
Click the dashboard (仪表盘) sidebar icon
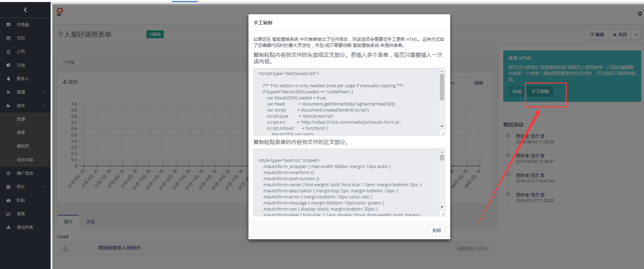pyautogui.click(x=8, y=25)
